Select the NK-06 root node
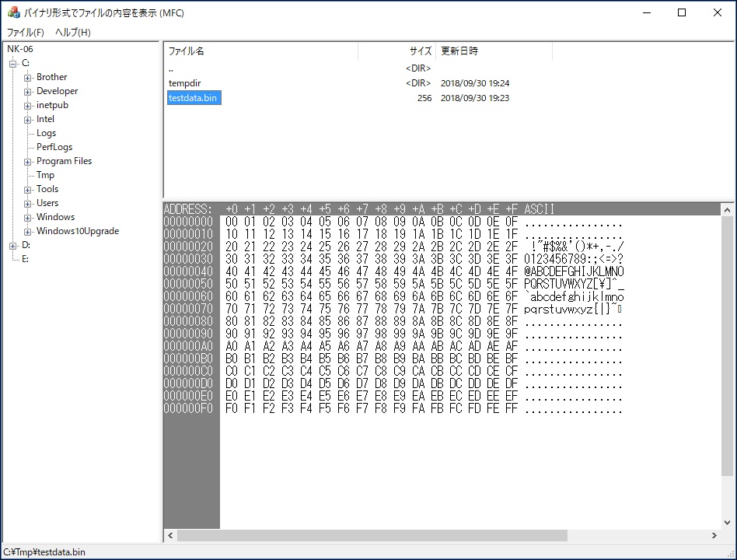 [x=20, y=49]
